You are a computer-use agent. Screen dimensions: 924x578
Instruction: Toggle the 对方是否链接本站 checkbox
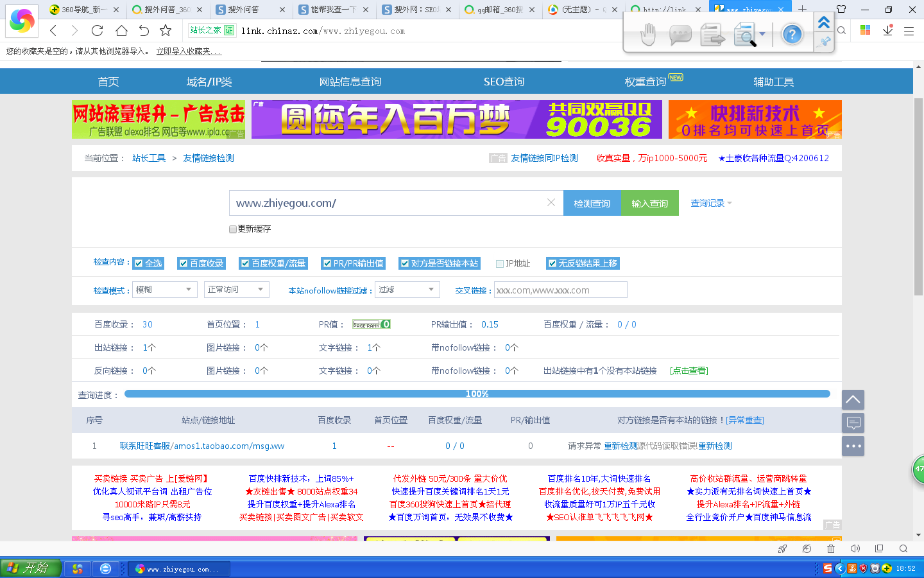click(405, 263)
